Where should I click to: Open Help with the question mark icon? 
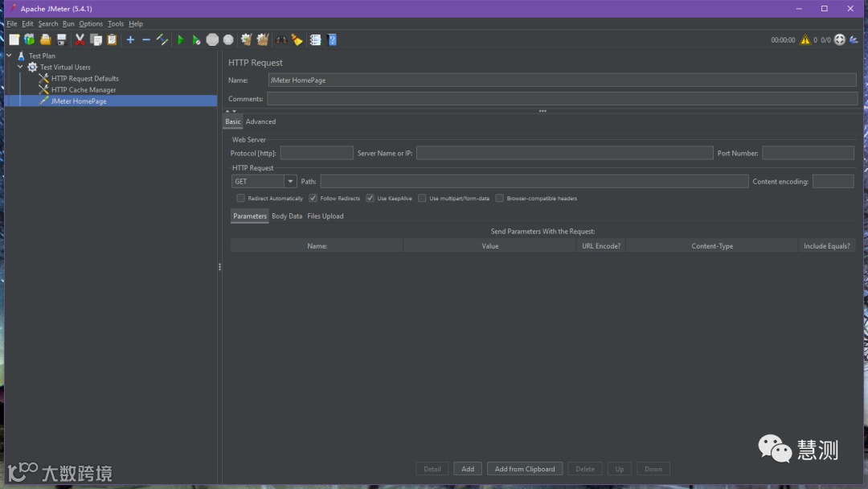click(x=332, y=40)
